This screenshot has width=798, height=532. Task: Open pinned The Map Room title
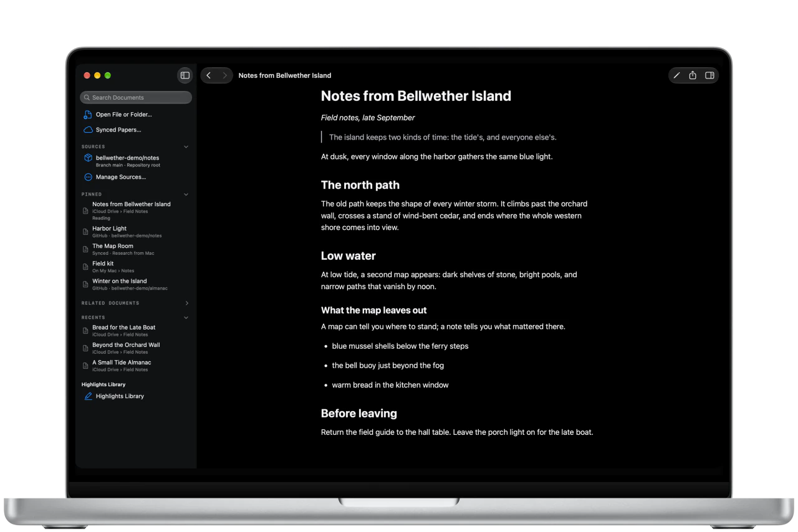coord(113,246)
